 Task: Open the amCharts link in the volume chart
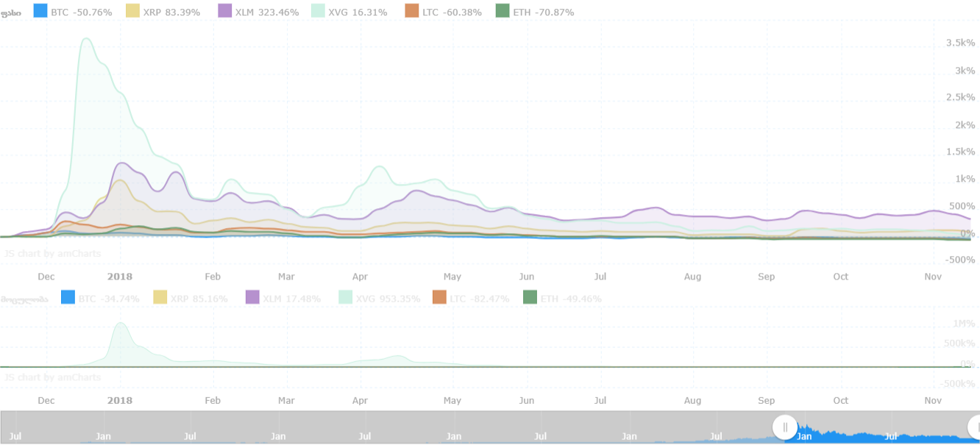(x=52, y=377)
